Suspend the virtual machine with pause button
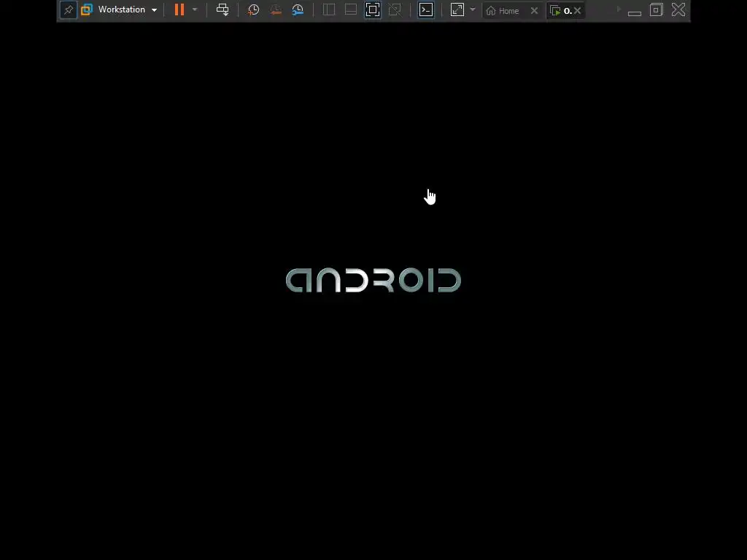 [x=179, y=9]
